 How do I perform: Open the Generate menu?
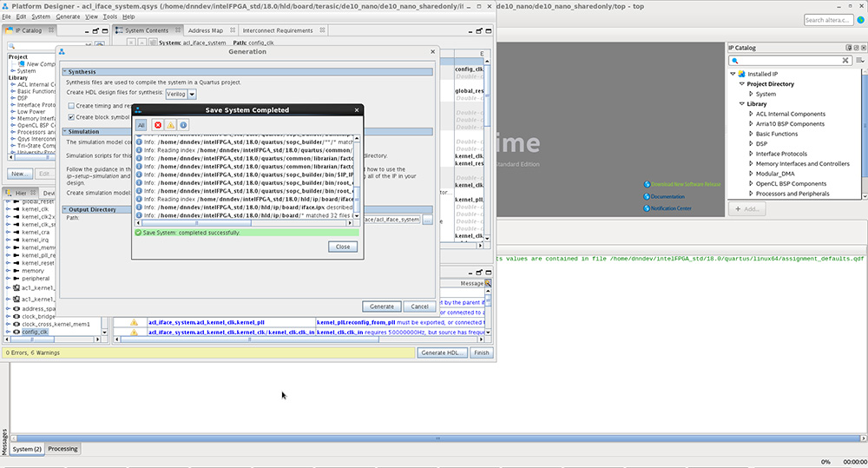coord(68,16)
